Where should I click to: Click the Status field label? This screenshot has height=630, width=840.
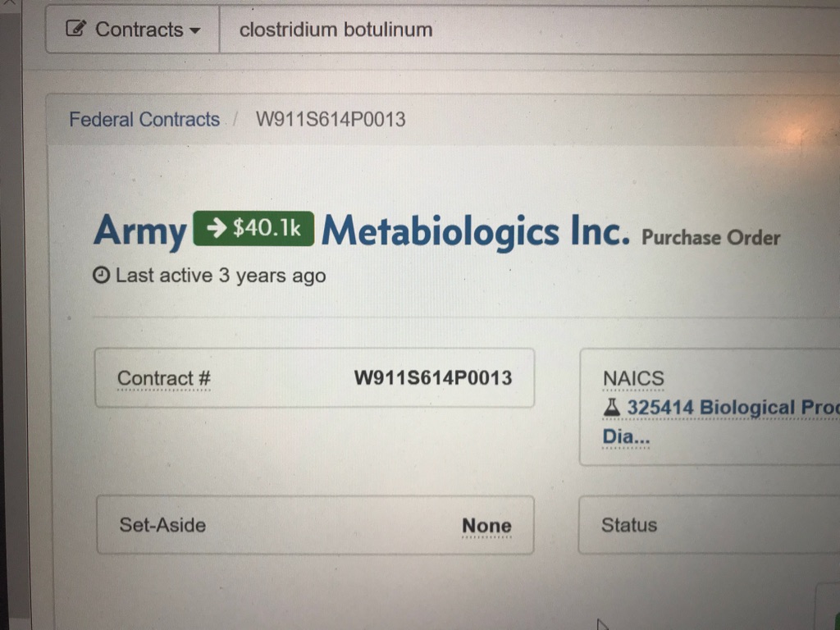[x=628, y=525]
